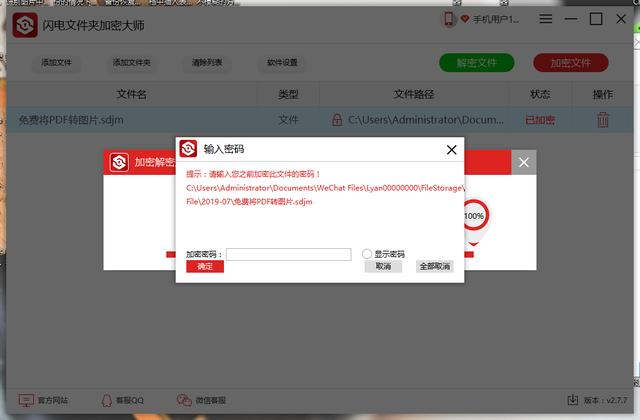This screenshot has width=640, height=420.
Task: Click the 加密文件 encrypt files button
Action: point(571,63)
